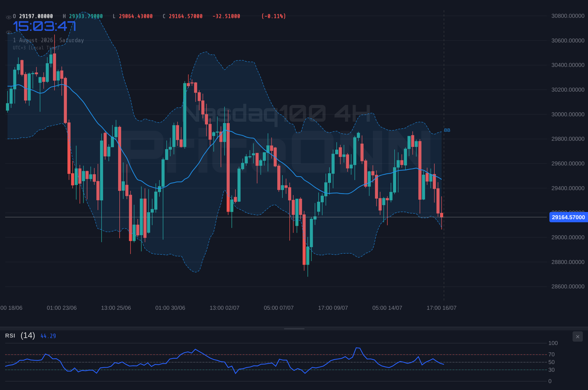Click the 30400.00000 price axis label
The width and height of the screenshot is (588, 390).
[x=568, y=65]
